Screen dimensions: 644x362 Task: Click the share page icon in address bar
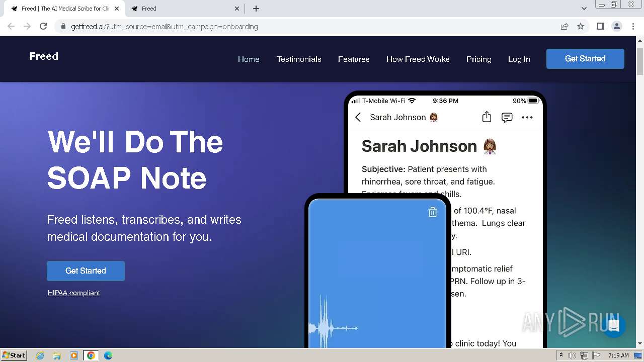(565, 26)
